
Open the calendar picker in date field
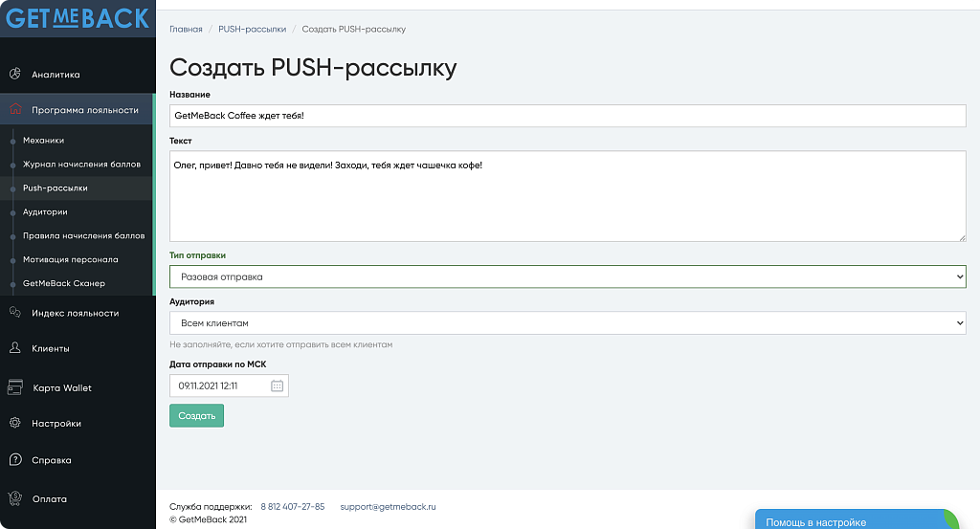click(x=278, y=386)
